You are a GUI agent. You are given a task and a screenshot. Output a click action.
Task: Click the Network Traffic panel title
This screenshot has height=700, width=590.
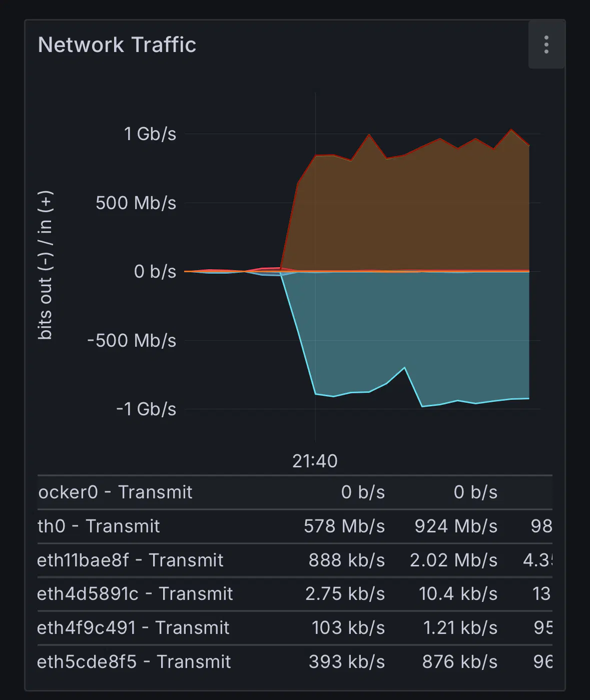point(117,45)
